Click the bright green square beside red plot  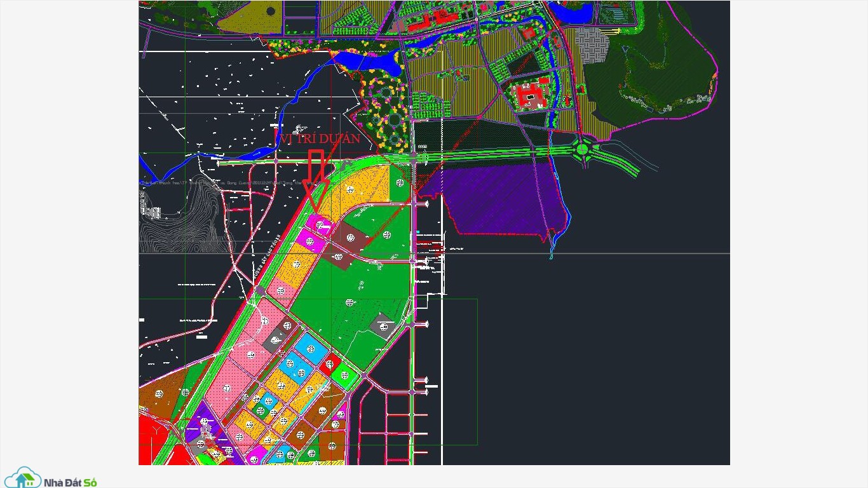pyautogui.click(x=345, y=376)
